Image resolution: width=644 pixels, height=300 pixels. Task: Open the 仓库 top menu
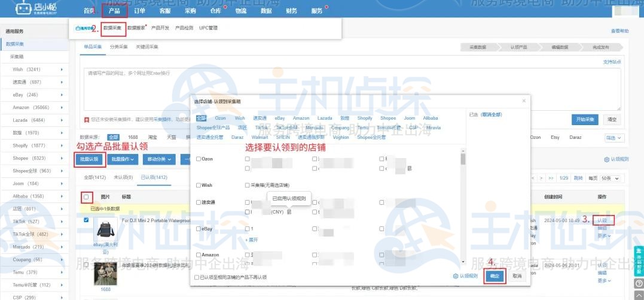point(216,11)
